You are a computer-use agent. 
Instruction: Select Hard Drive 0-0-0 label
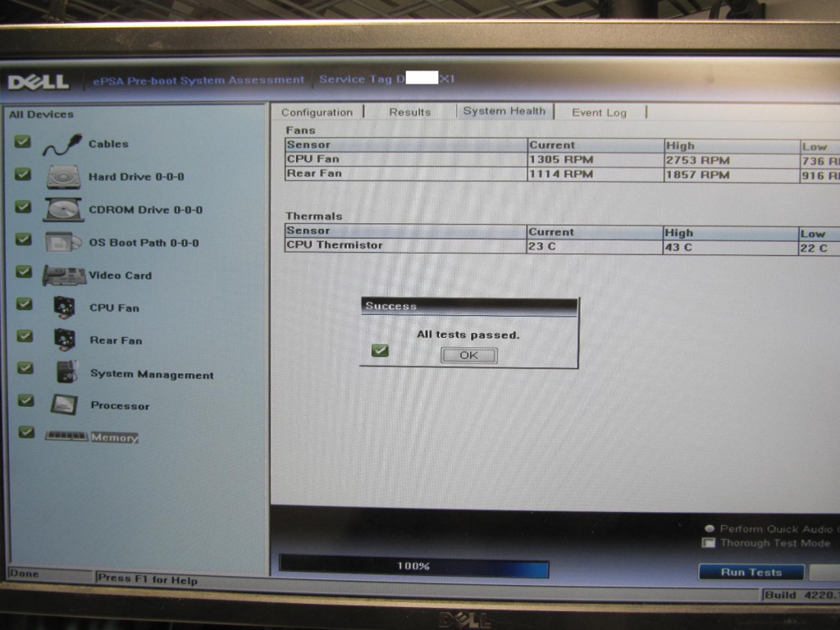point(136,177)
